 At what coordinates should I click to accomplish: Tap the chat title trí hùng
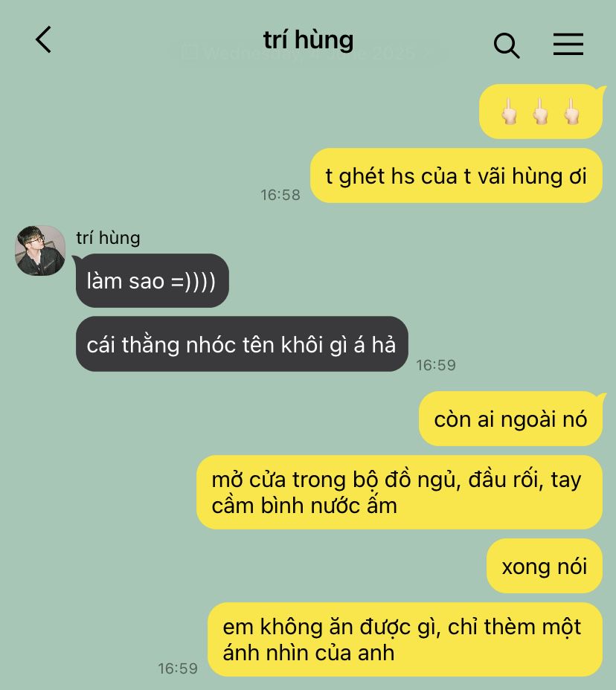pos(308,39)
